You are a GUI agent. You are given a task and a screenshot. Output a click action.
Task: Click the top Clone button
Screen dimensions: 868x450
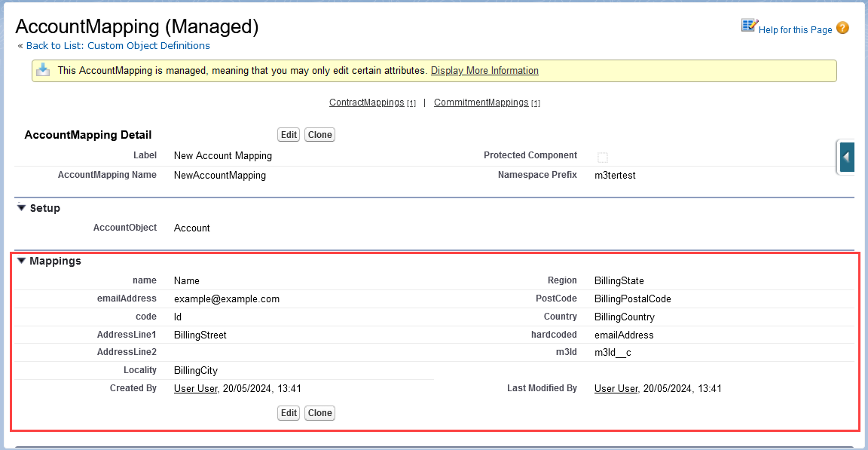click(320, 134)
